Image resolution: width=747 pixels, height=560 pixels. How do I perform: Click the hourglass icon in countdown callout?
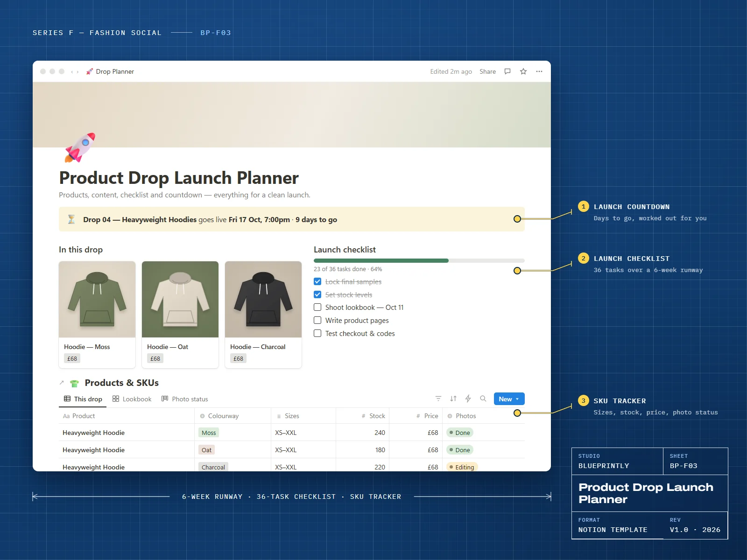click(71, 219)
